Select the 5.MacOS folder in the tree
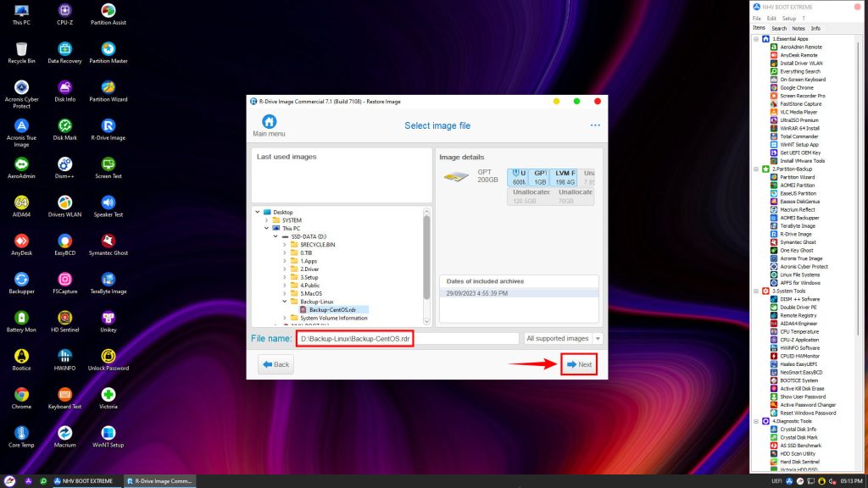This screenshot has height=488, width=868. tap(310, 293)
